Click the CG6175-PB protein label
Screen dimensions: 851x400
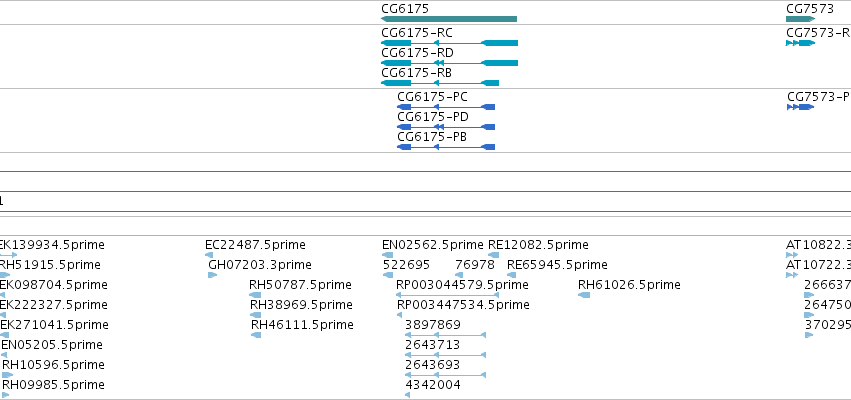tap(432, 137)
